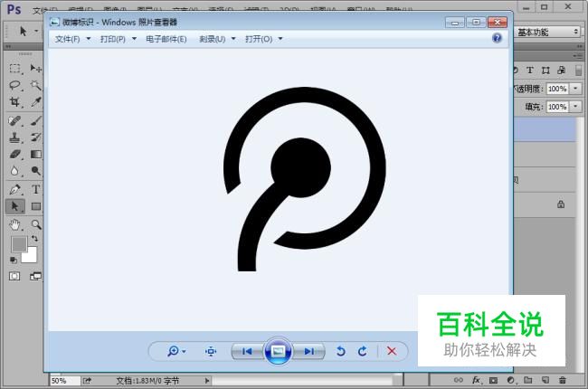Open the 基本功能 workspace dropdown

[x=547, y=33]
